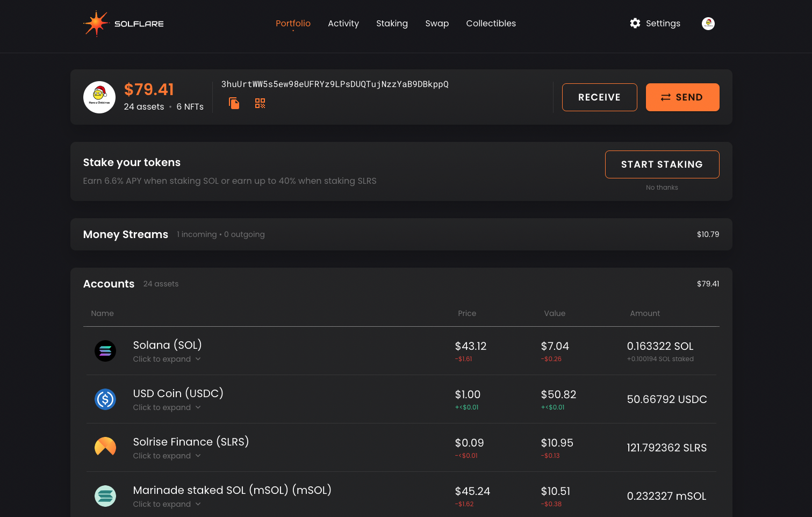Click the USDC value $50.82
This screenshot has height=517, width=812.
click(558, 394)
